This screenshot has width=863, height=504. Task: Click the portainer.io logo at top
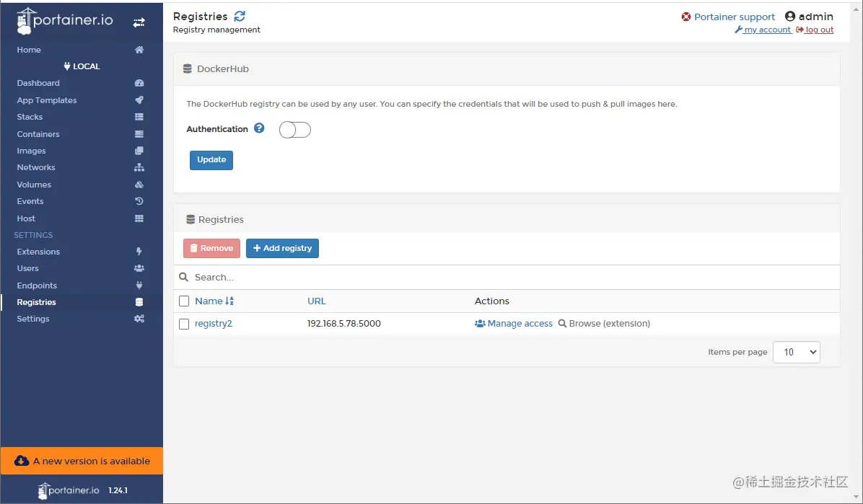coord(65,21)
